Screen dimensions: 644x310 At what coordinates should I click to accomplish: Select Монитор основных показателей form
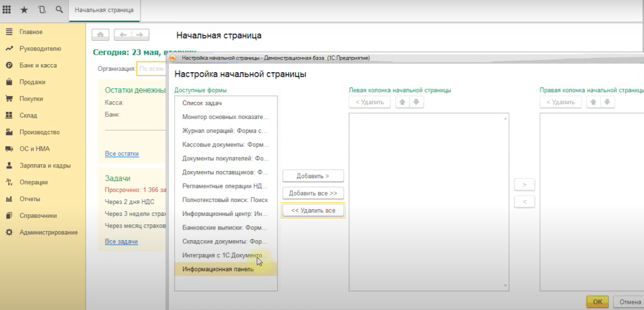tap(226, 117)
